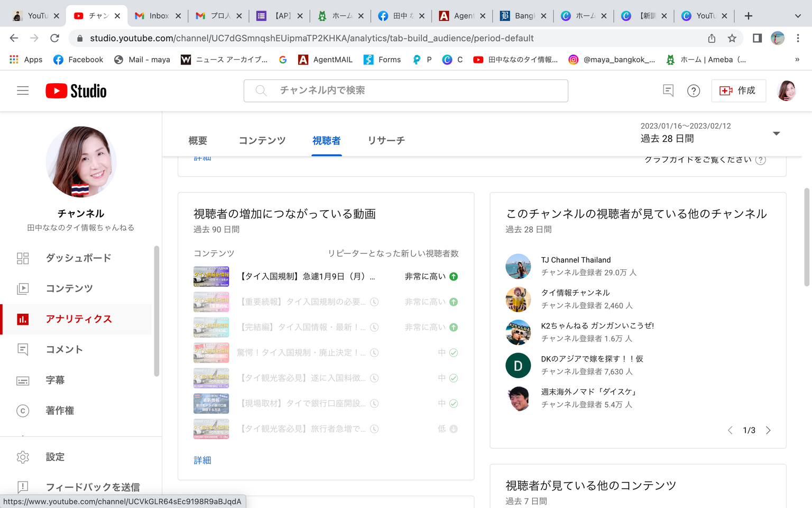Go to next page of channels
Screen dimensions: 812x508
tap(768, 430)
